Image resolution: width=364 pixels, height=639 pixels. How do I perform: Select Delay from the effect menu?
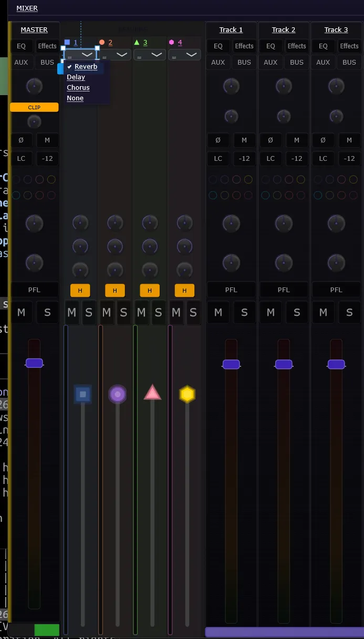[76, 77]
